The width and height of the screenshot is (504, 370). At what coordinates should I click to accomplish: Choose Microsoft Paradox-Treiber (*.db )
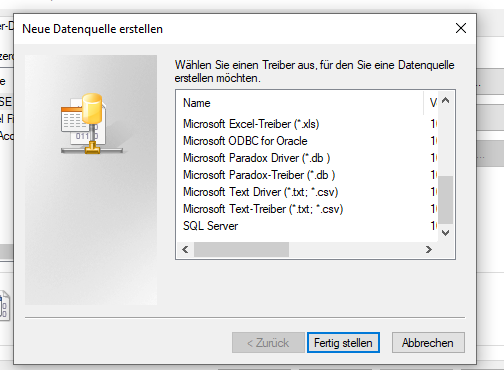[259, 175]
